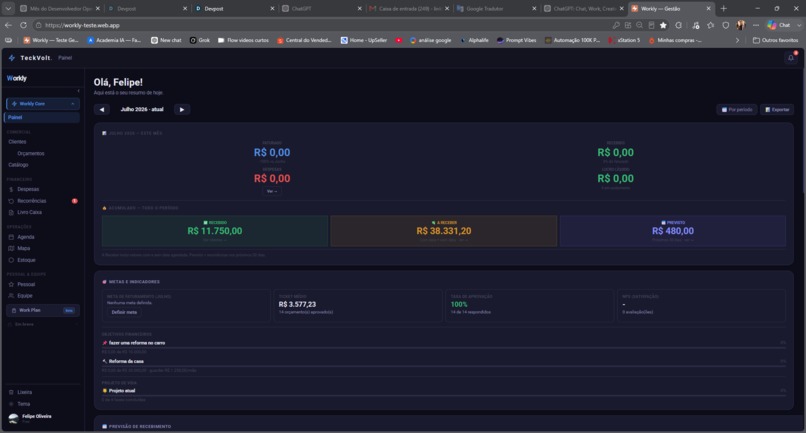Switch to the ChatGPT browser tab

click(321, 8)
